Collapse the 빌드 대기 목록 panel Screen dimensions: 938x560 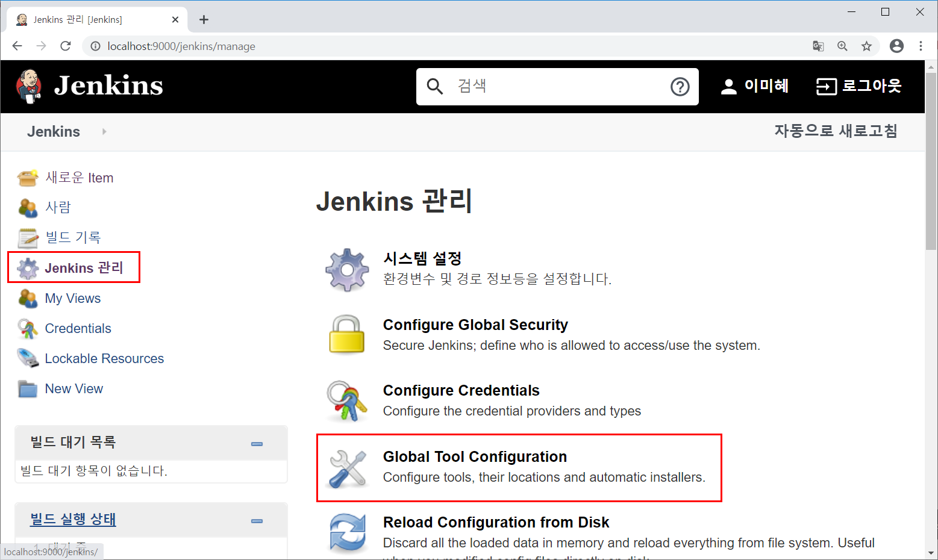(257, 444)
